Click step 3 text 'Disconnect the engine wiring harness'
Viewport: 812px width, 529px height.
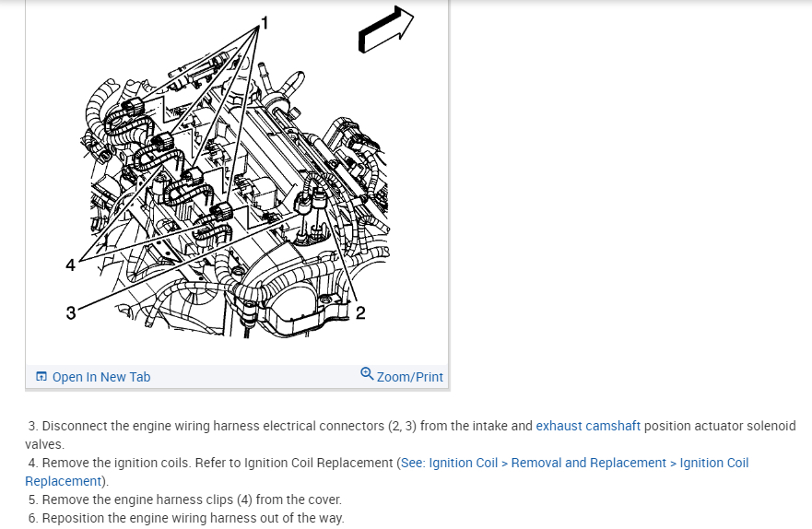point(151,426)
